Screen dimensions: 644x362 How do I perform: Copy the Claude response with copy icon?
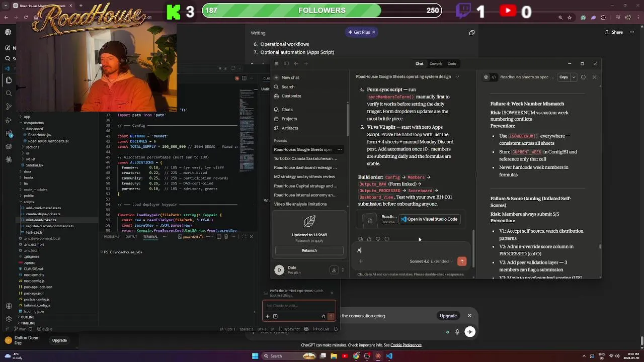[x=360, y=239]
